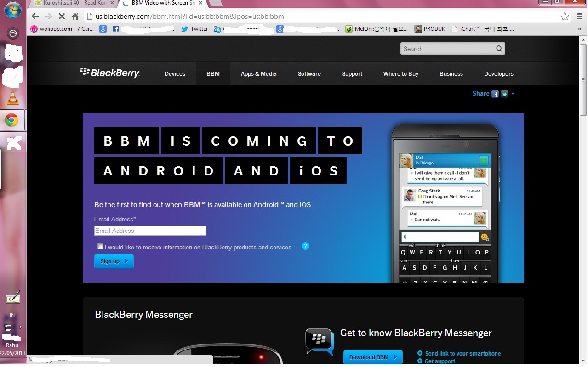This screenshot has width=588, height=367.
Task: Click the browser back arrow
Action: 35,17
